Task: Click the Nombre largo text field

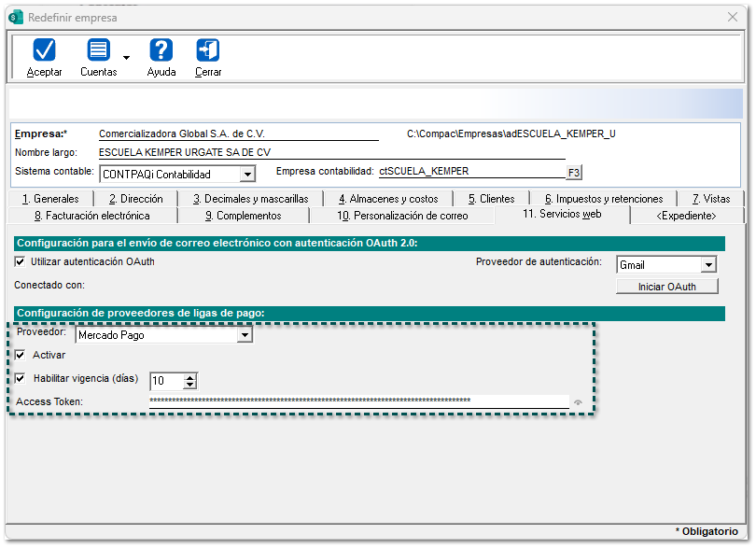Action: [238, 153]
